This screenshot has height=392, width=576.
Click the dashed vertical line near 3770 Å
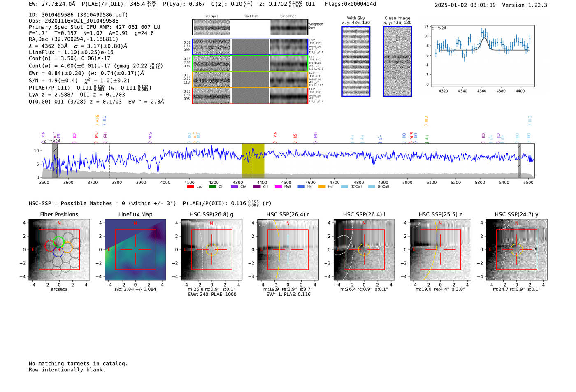click(x=109, y=160)
